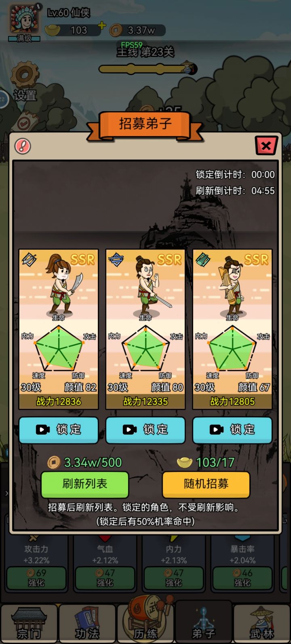Add gold ingots with the plus icon

click(102, 26)
